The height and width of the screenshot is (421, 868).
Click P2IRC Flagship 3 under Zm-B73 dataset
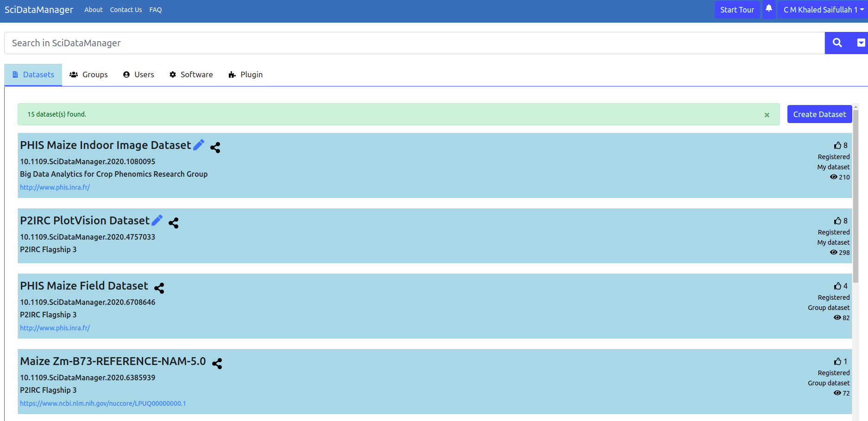(x=48, y=390)
